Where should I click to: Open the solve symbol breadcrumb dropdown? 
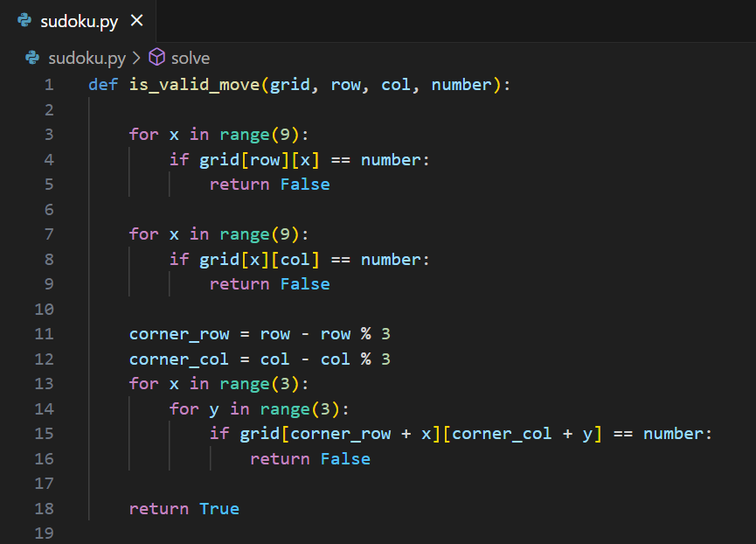[191, 58]
